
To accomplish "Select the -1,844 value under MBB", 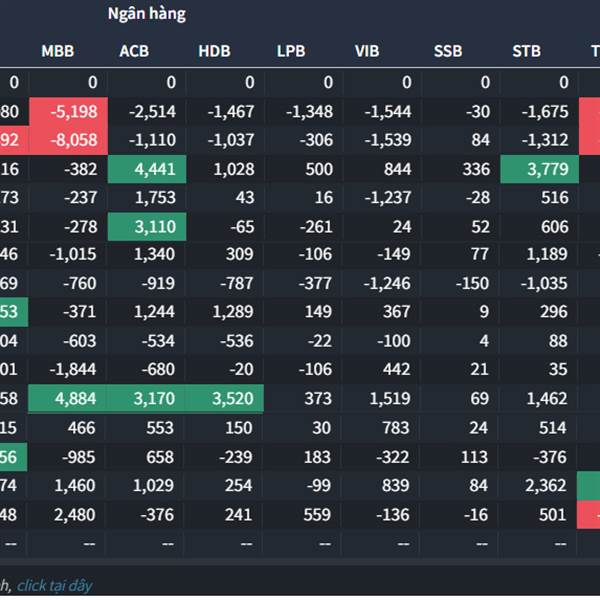I will tap(73, 369).
